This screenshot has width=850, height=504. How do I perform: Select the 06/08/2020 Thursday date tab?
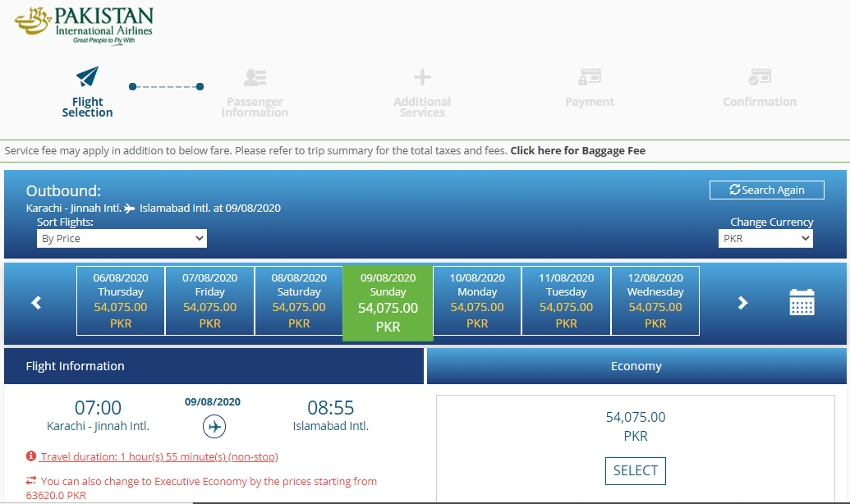click(121, 300)
